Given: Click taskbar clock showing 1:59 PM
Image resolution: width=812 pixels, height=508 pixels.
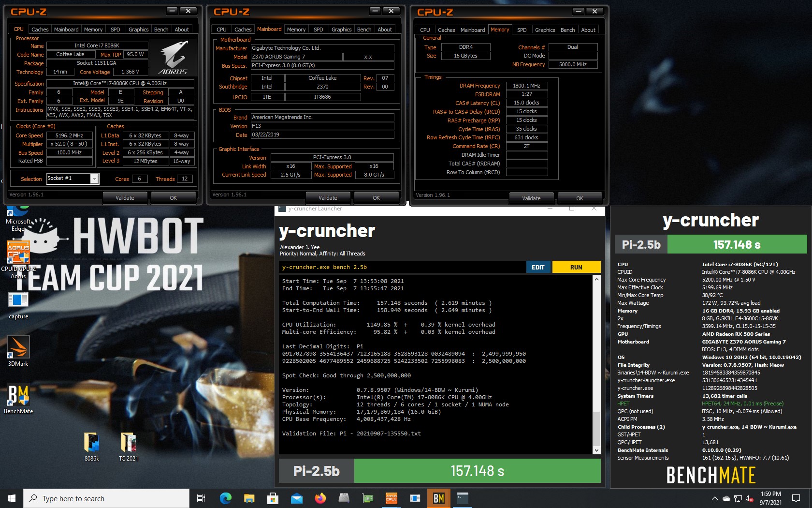Looking at the screenshot, I should coord(770,498).
